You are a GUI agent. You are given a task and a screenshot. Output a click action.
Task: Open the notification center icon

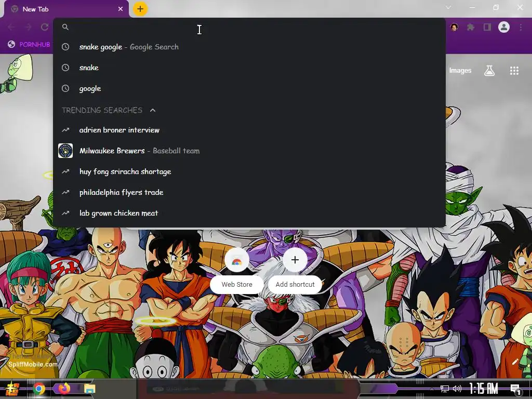516,389
